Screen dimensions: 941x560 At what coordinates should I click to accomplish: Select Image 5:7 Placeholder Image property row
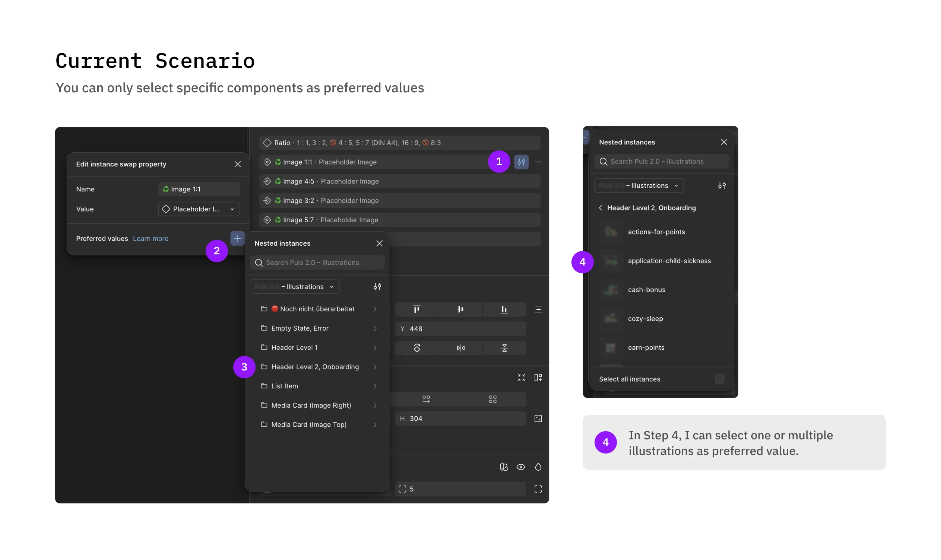pyautogui.click(x=400, y=220)
